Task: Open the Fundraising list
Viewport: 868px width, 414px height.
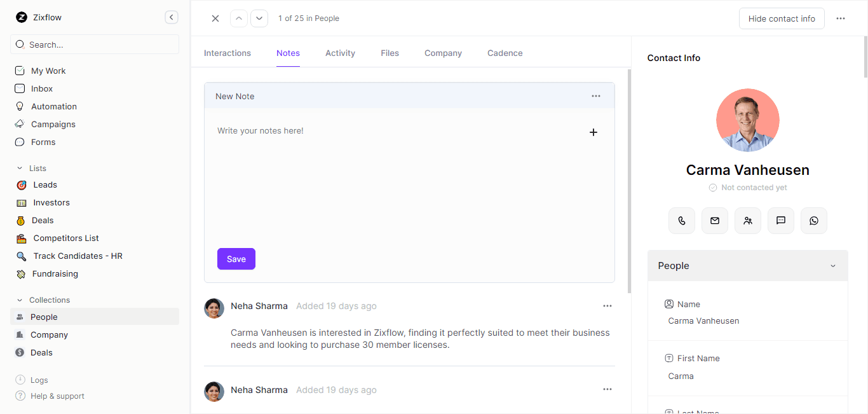Action: (x=54, y=273)
